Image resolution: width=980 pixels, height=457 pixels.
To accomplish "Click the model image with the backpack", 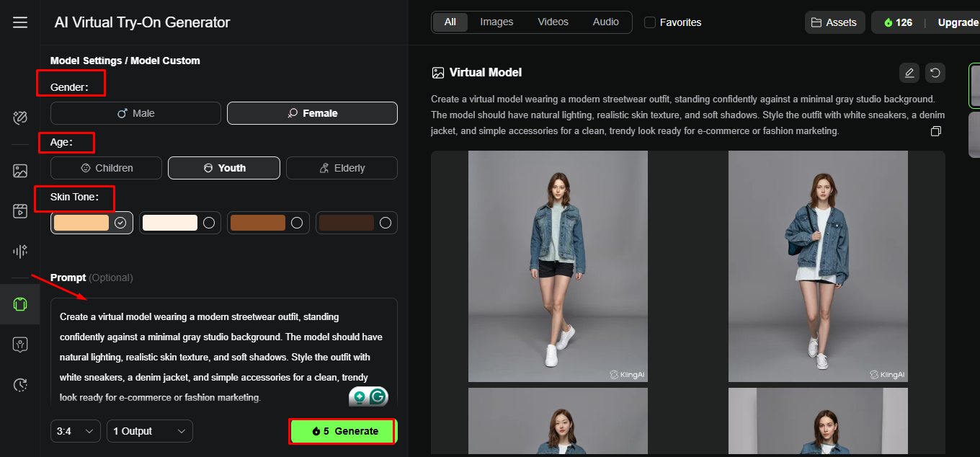I will coord(818,265).
